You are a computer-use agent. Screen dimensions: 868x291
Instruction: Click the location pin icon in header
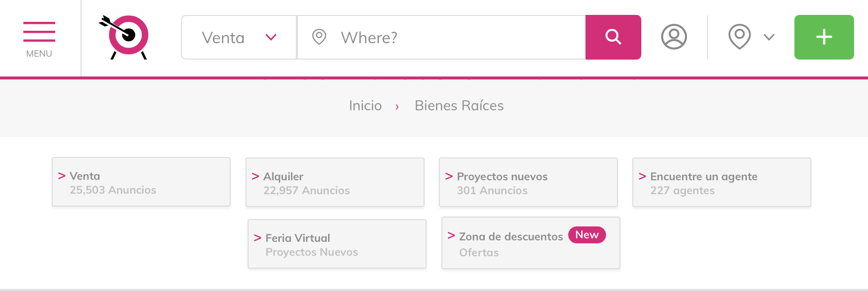(739, 37)
